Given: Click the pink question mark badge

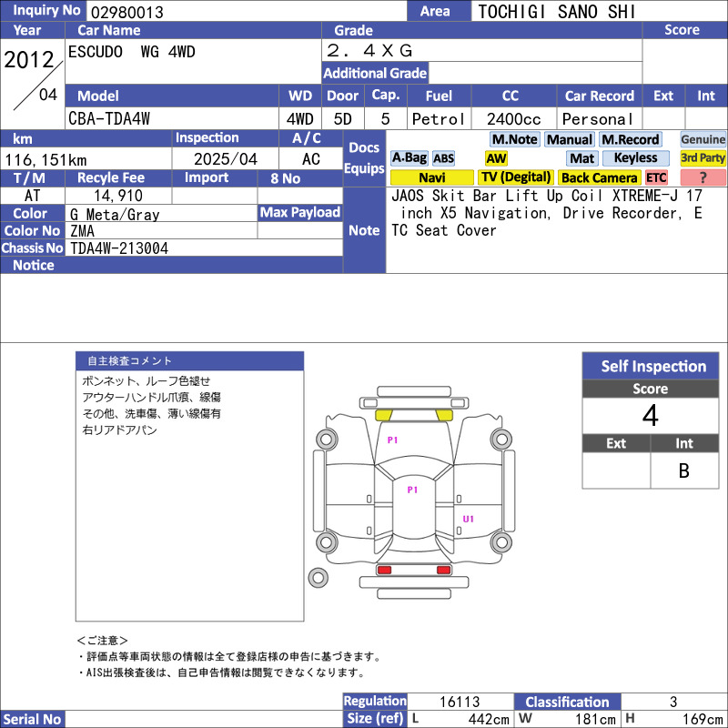Looking at the screenshot, I should 703,177.
